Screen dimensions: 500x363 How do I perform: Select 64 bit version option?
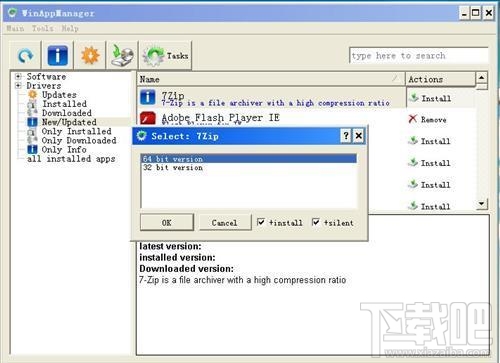[x=249, y=159]
